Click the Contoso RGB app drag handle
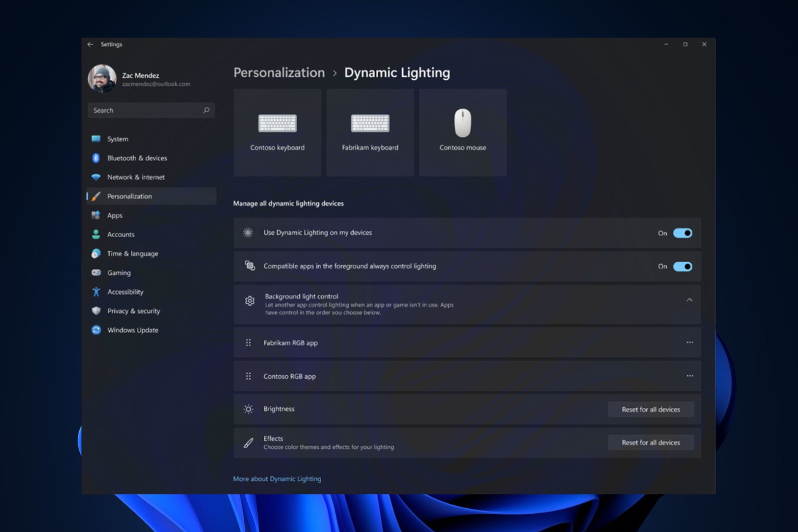This screenshot has height=532, width=798. click(249, 376)
